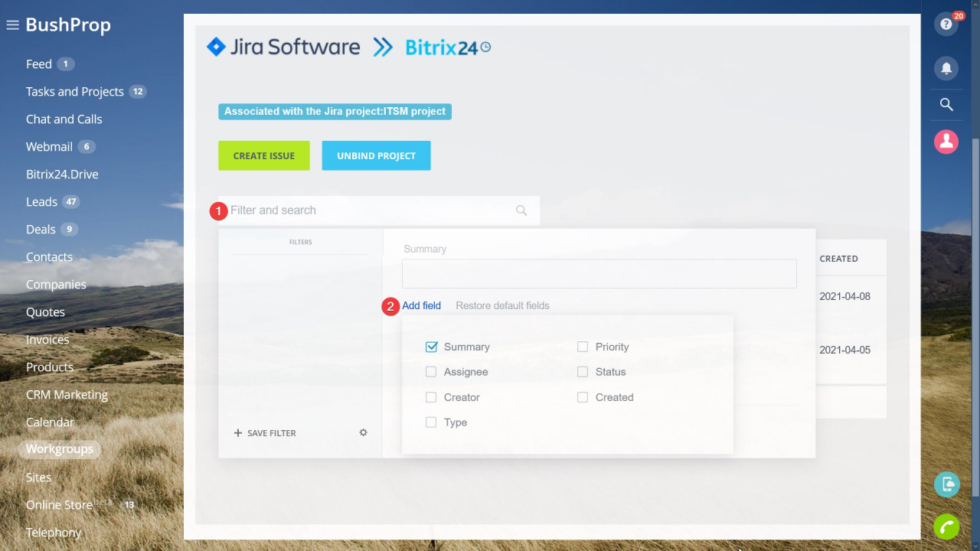This screenshot has height=551, width=980.
Task: Click Restore default fields
Action: (x=502, y=305)
